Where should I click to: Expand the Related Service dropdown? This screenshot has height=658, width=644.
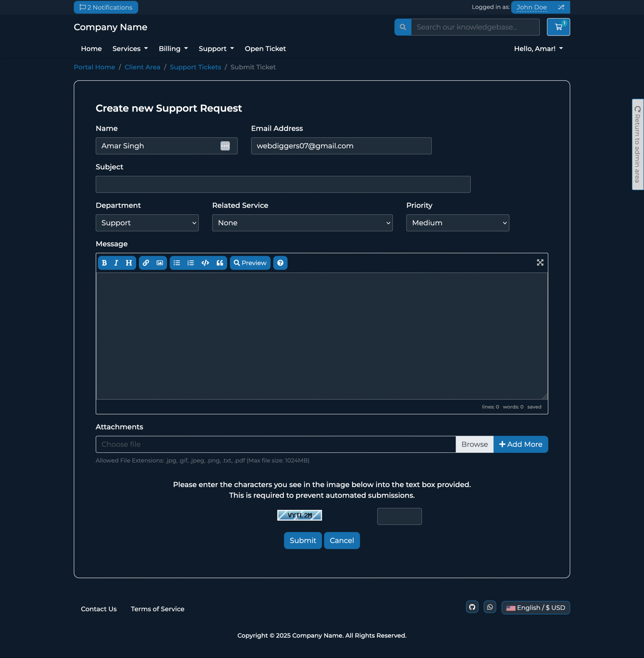coord(302,223)
